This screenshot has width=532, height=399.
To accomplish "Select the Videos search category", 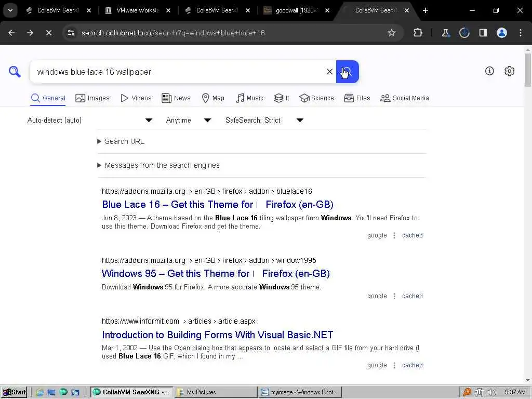I will point(136,98).
